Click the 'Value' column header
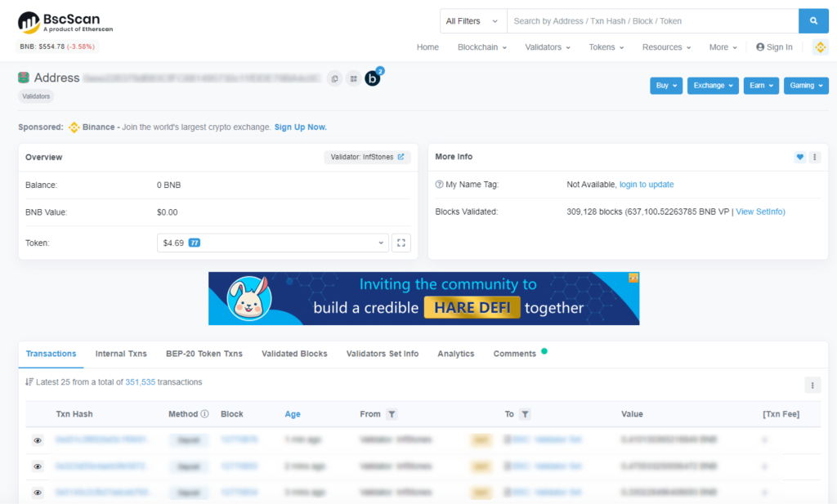The width and height of the screenshot is (837, 504). (x=632, y=414)
